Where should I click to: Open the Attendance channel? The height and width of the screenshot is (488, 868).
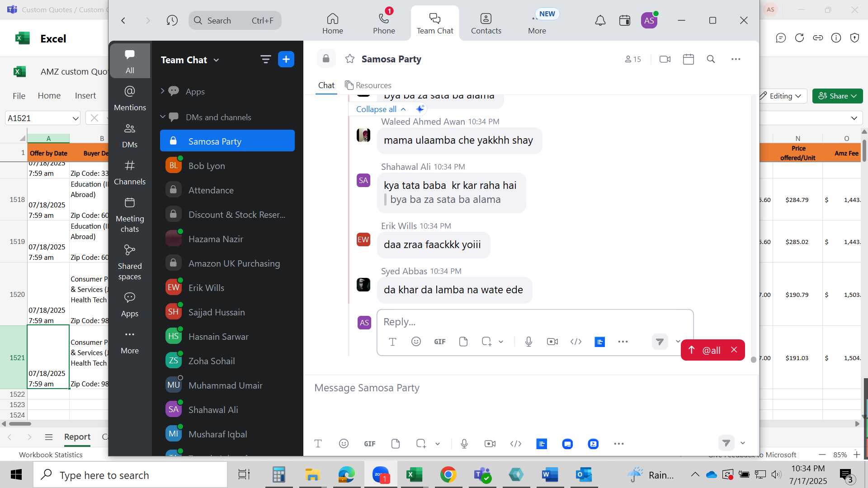[227, 190]
